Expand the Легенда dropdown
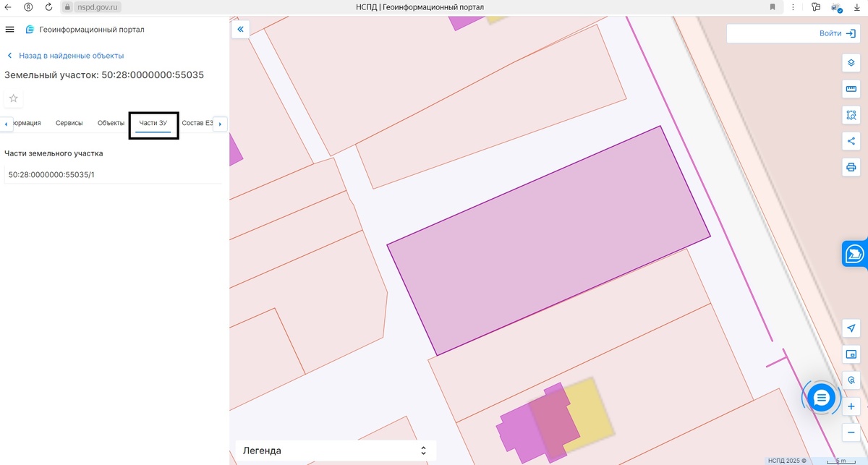Screen dimensions: 868x465 point(336,451)
